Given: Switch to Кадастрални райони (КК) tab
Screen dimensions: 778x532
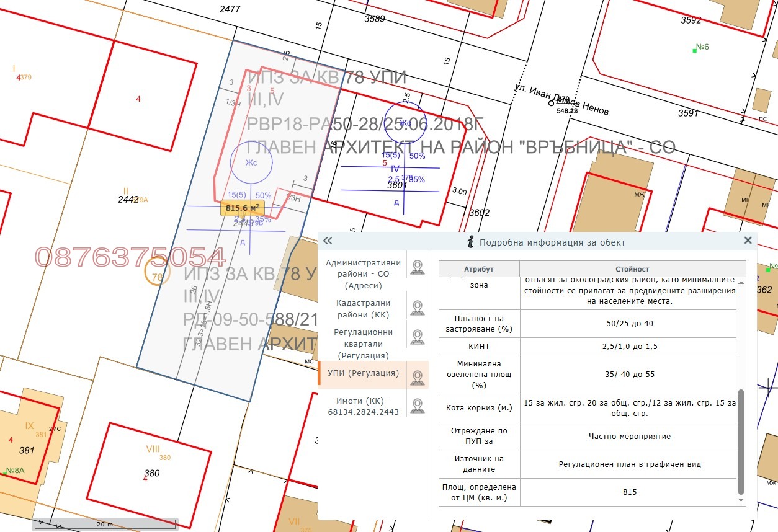Looking at the screenshot, I should tap(363, 308).
